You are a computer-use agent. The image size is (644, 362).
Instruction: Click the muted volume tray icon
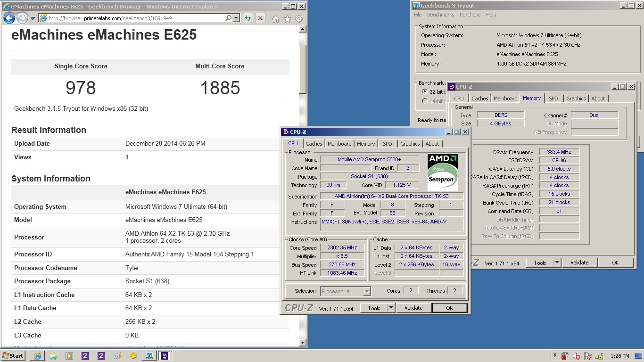[x=576, y=356]
